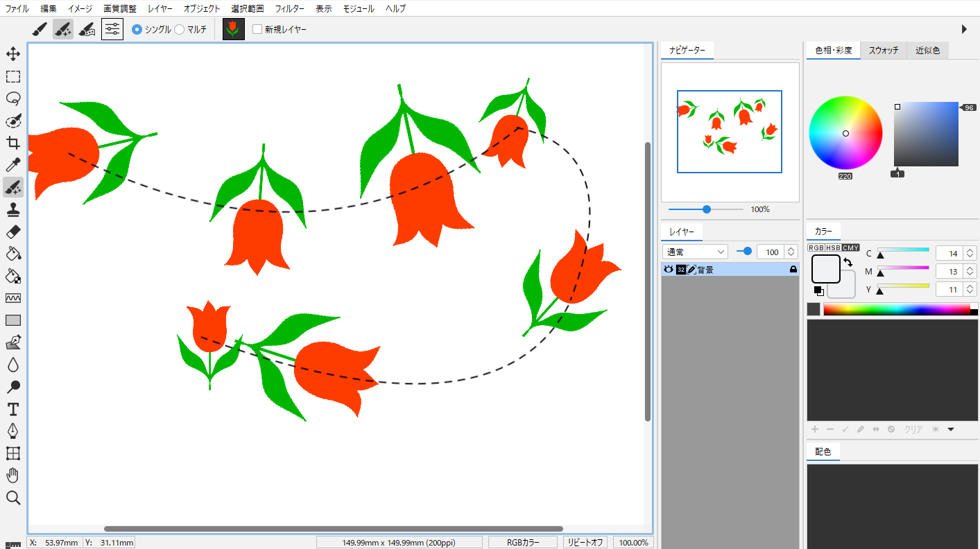Select the selection brush tool
980x549 pixels.
click(13, 121)
